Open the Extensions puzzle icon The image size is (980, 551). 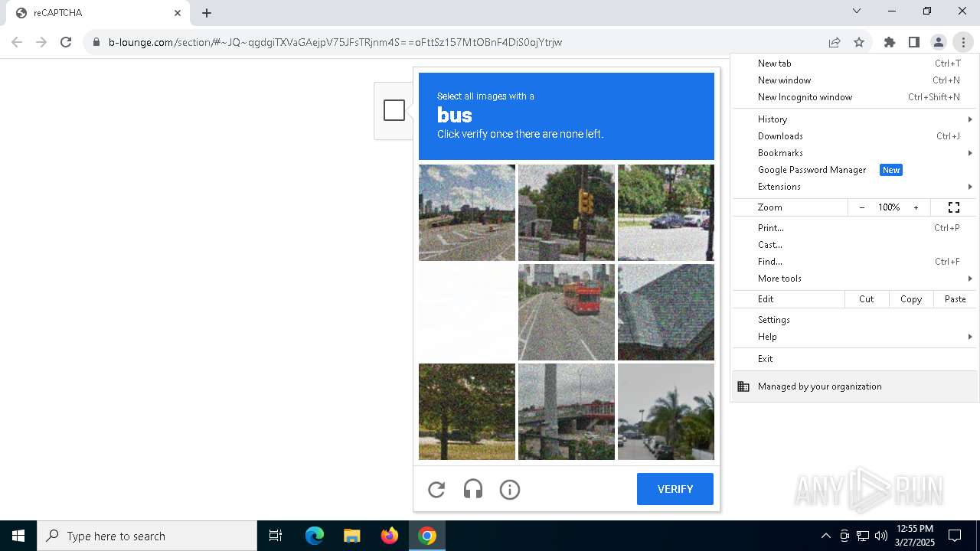890,42
